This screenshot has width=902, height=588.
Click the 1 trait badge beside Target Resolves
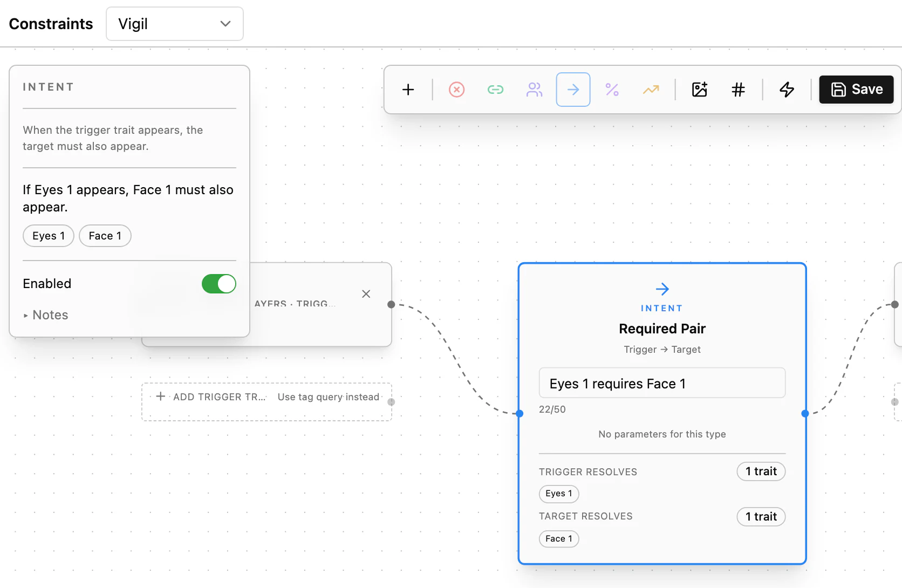coord(761,517)
